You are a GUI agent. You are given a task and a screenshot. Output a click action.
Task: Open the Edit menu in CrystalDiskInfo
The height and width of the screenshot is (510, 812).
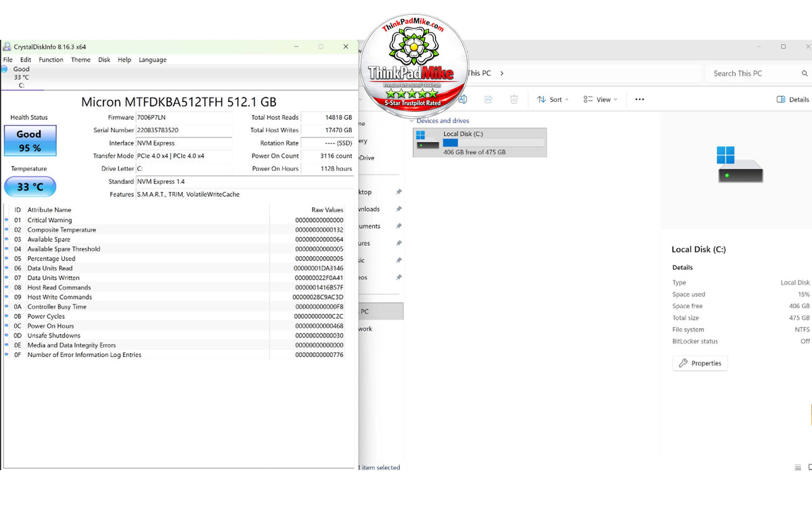[26, 60]
